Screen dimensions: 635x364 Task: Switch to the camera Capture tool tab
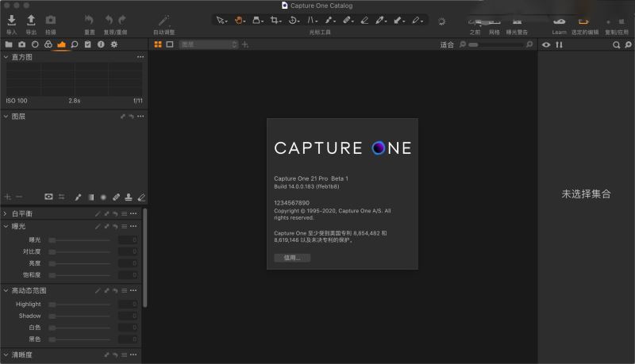click(x=21, y=45)
